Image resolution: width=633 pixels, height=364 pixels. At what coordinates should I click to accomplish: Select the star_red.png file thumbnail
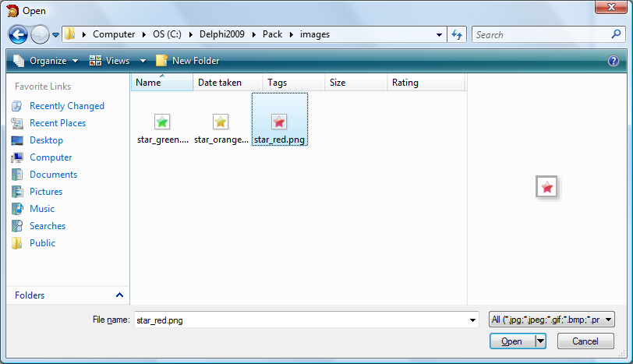coord(279,122)
